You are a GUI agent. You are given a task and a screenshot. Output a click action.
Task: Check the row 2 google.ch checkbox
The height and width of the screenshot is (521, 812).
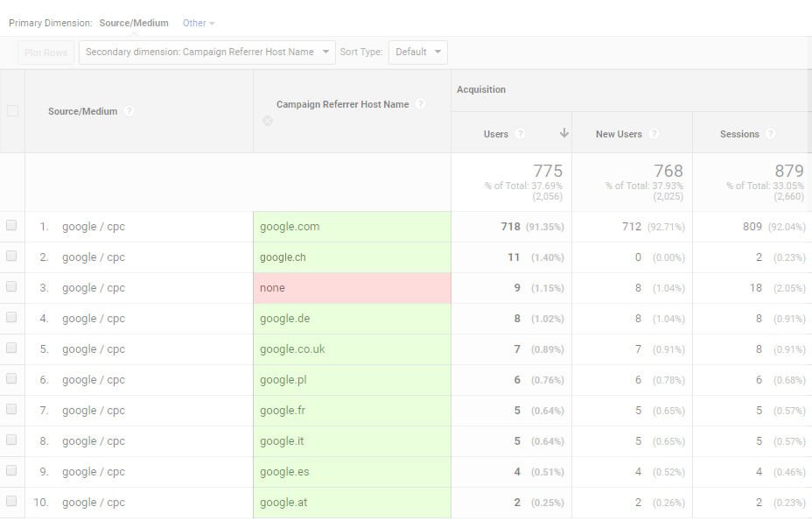[x=11, y=256]
